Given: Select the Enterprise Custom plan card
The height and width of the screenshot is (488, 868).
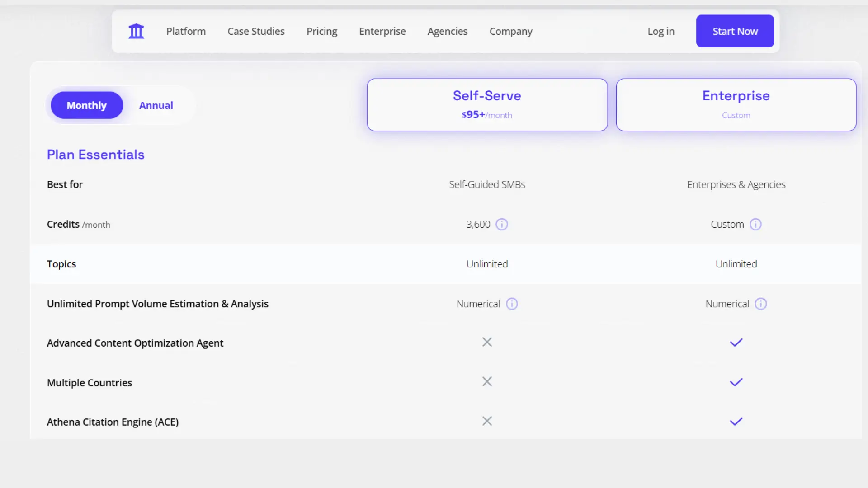Looking at the screenshot, I should (736, 104).
